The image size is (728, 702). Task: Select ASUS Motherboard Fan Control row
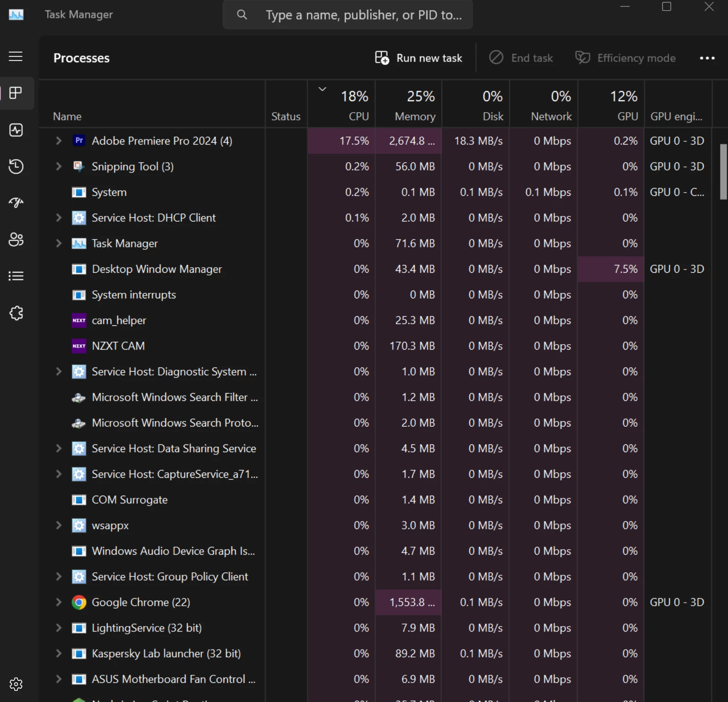coord(375,679)
